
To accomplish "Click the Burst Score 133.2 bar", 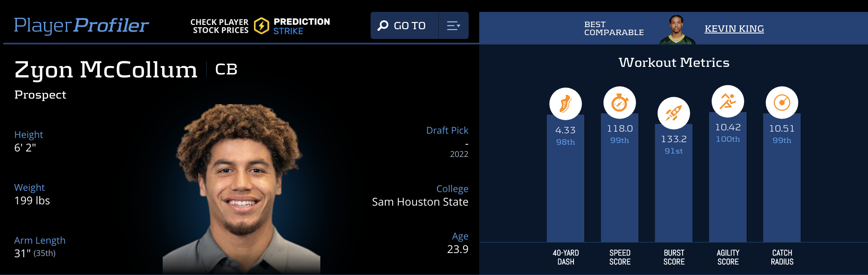I will click(674, 195).
